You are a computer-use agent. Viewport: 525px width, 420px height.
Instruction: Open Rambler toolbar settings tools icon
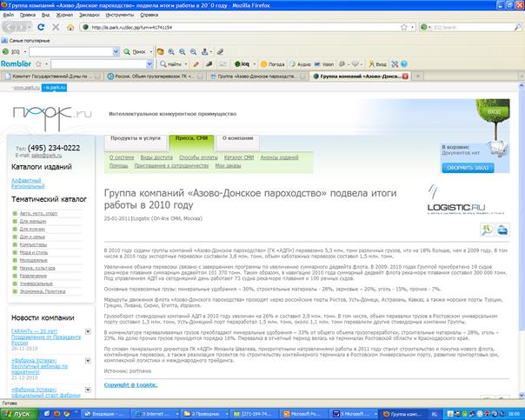click(395, 64)
